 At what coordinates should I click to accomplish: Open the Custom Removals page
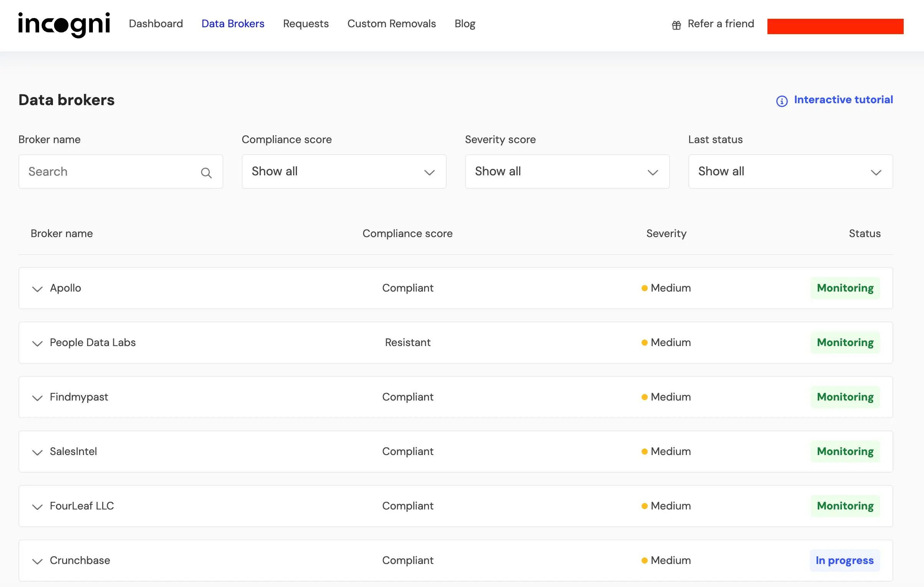[x=391, y=24]
